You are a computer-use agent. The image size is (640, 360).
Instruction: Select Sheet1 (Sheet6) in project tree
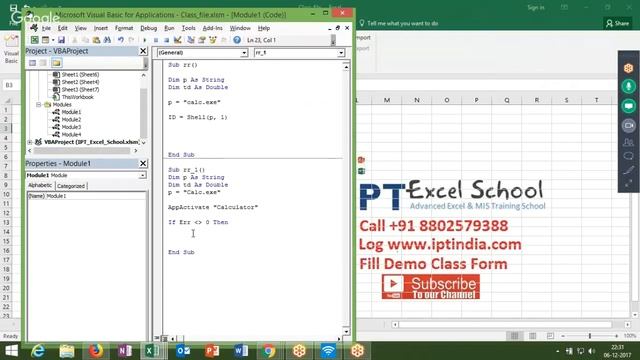pyautogui.click(x=80, y=75)
